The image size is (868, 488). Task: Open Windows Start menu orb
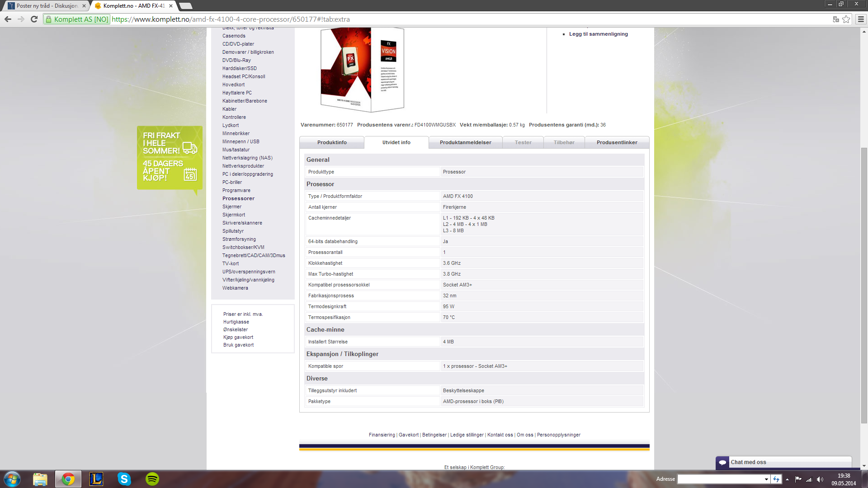[12, 479]
